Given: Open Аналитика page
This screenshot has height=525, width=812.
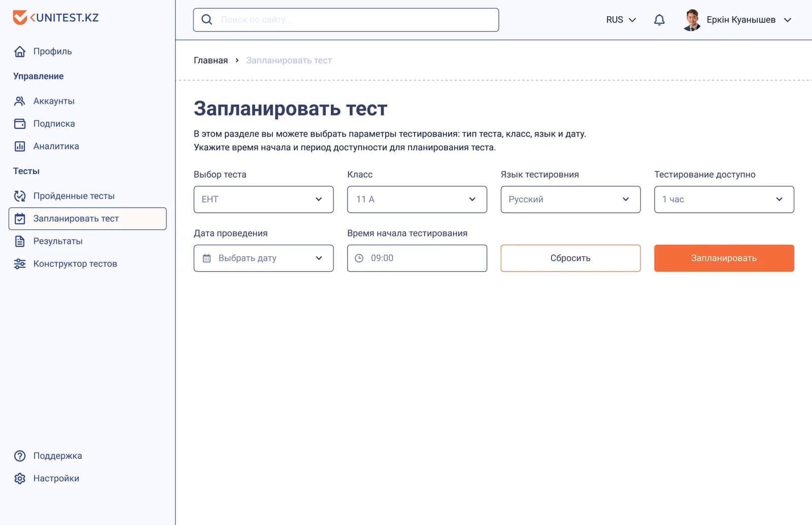Looking at the screenshot, I should [x=56, y=146].
